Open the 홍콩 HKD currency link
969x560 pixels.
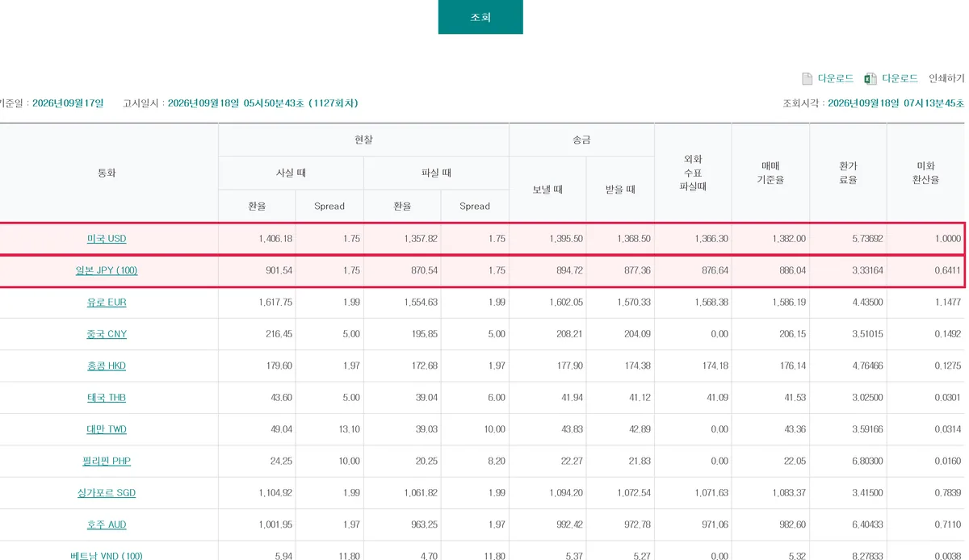[107, 366]
